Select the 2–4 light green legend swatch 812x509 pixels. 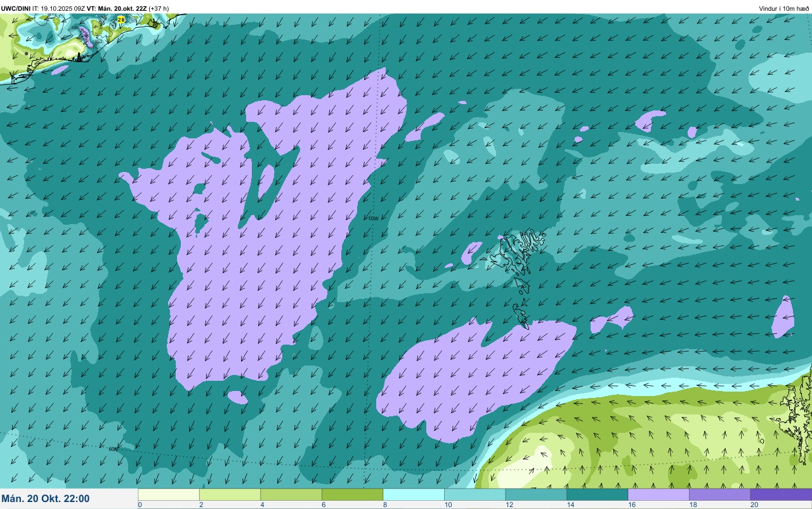click(230, 494)
